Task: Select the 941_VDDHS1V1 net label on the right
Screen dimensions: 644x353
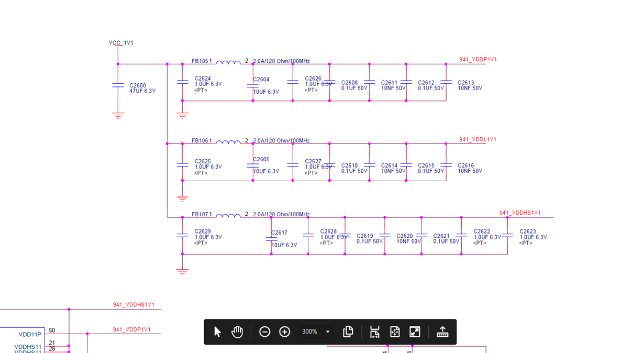Action: tap(520, 213)
